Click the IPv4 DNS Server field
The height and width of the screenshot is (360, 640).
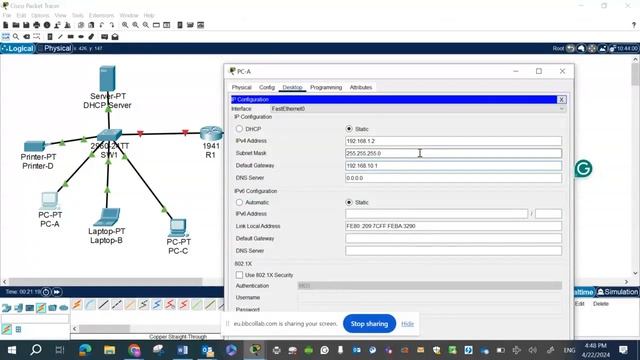tap(453, 178)
